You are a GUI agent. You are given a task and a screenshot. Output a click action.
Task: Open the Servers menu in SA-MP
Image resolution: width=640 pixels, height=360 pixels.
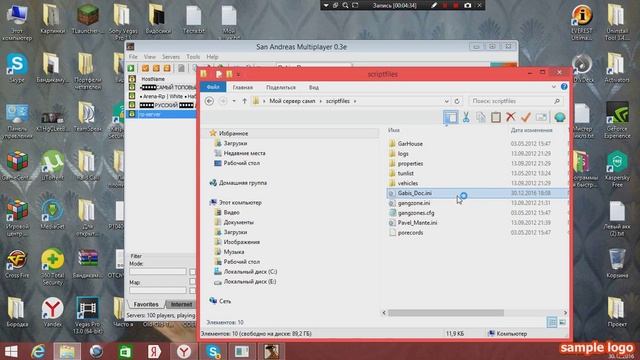171,57
